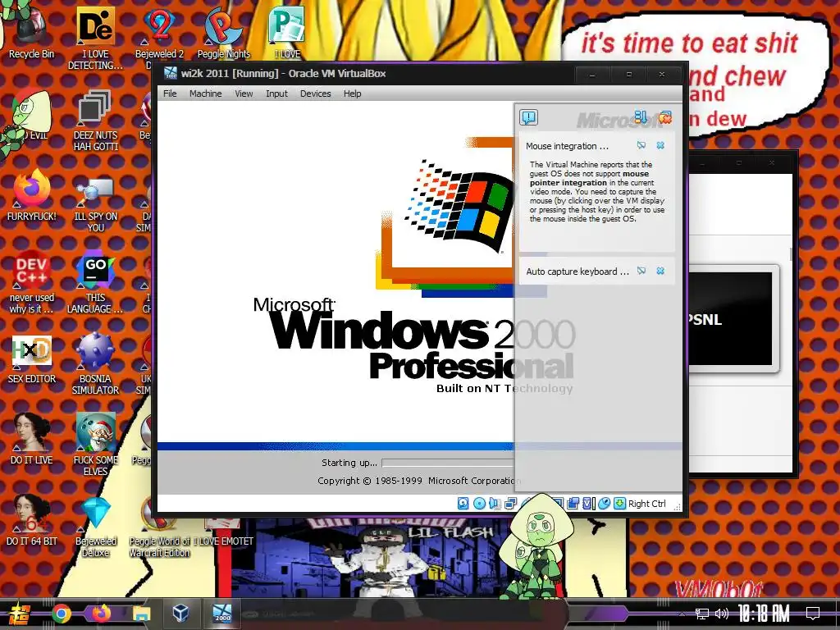Image resolution: width=840 pixels, height=630 pixels.
Task: Click the Right Ctrl host key label
Action: pos(646,504)
